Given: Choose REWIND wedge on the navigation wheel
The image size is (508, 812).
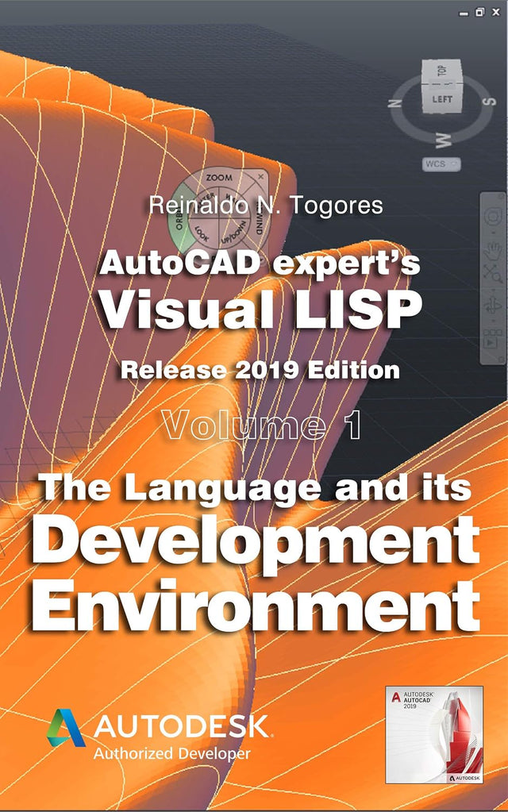Looking at the screenshot, I should point(259,221).
